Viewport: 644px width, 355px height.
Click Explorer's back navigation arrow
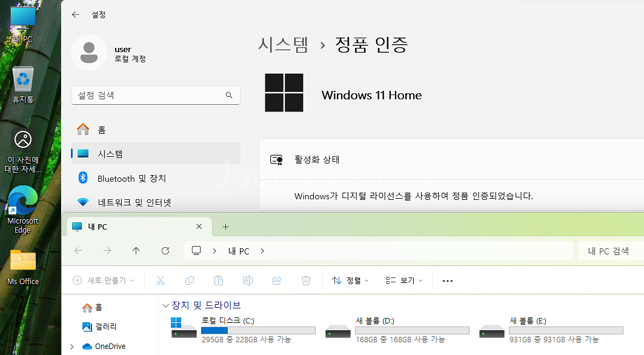[x=78, y=251]
